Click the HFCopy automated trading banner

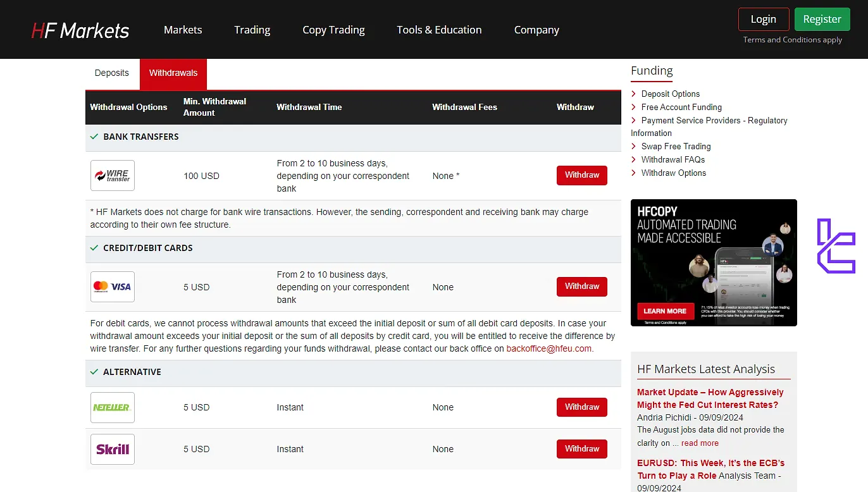tap(714, 262)
